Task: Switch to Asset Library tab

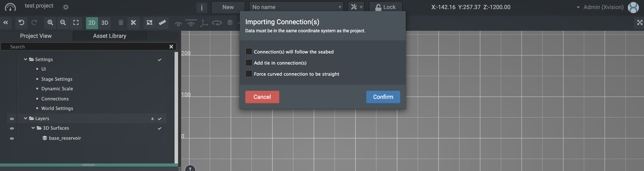Action: (110, 36)
